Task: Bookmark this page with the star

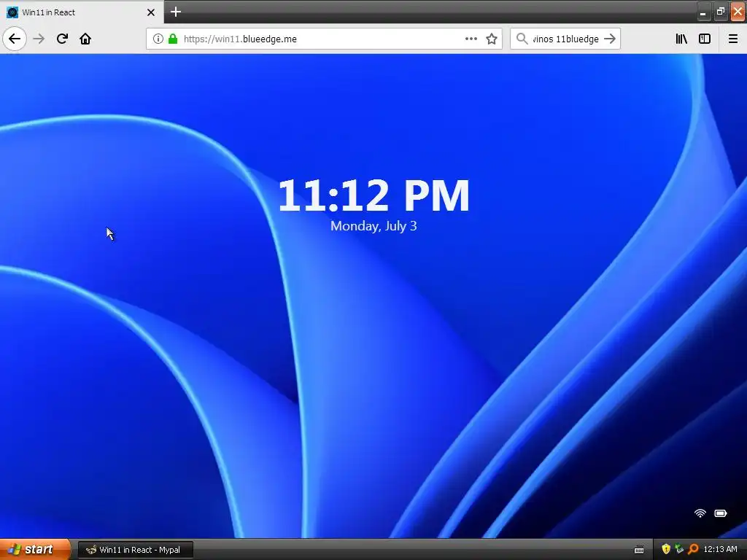Action: coord(492,39)
